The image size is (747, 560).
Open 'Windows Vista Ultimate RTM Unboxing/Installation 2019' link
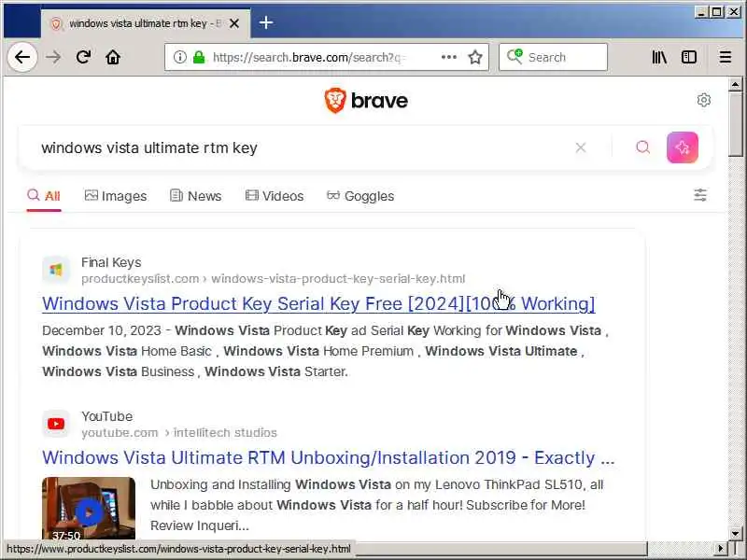pos(329,457)
